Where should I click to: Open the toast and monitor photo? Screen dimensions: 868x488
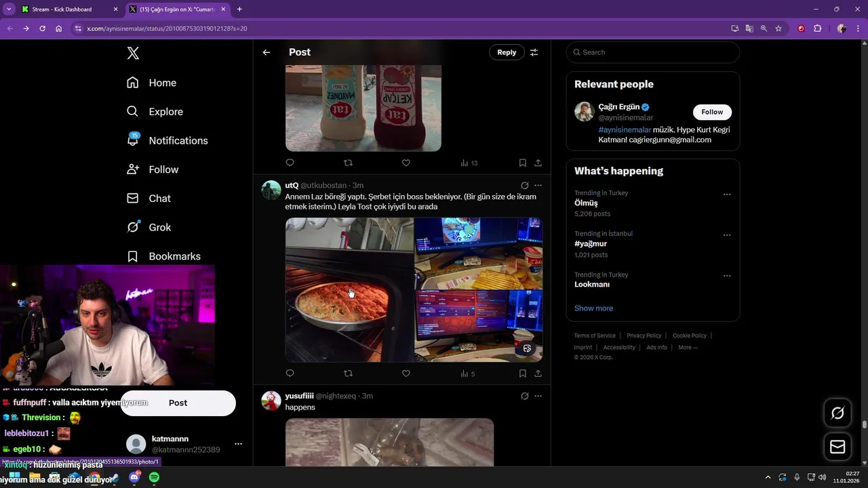click(x=479, y=253)
